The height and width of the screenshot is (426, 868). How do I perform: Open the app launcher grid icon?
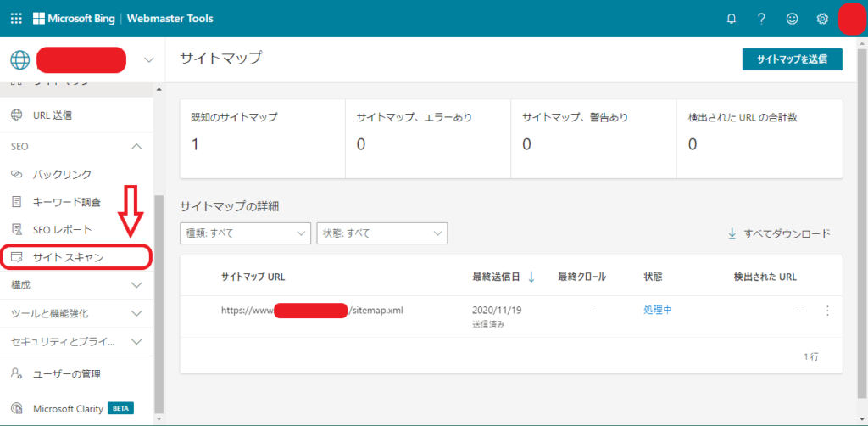(17, 19)
